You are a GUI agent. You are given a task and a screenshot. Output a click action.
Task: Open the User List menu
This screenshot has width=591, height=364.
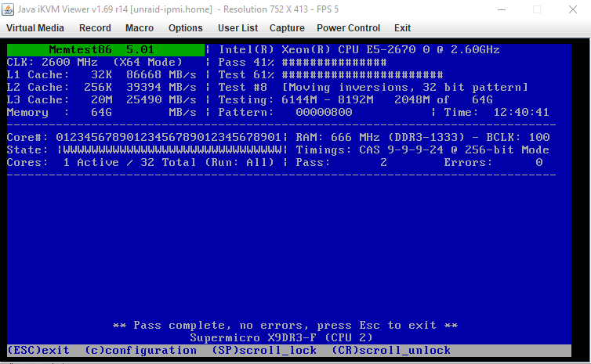(x=237, y=28)
